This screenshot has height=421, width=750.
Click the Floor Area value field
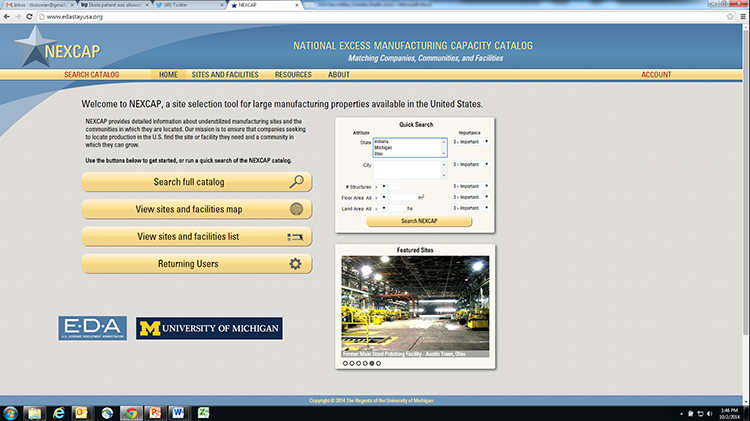[403, 198]
